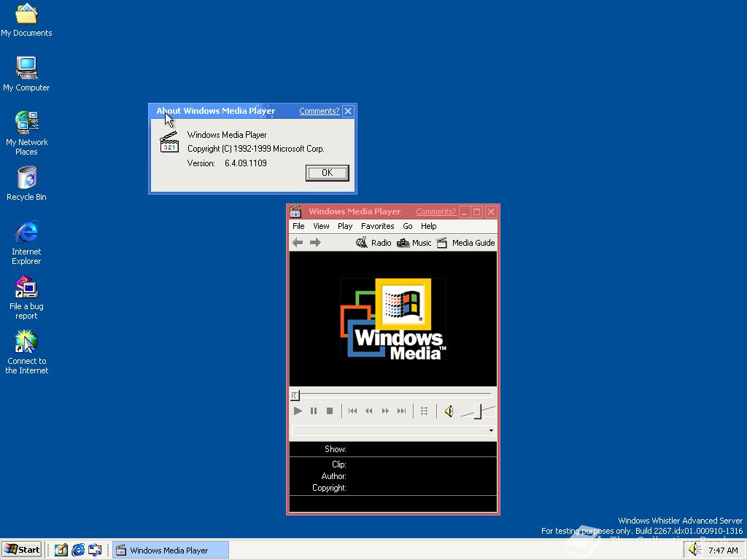Image resolution: width=747 pixels, height=560 pixels.
Task: Click OK in the About dialog
Action: (328, 173)
